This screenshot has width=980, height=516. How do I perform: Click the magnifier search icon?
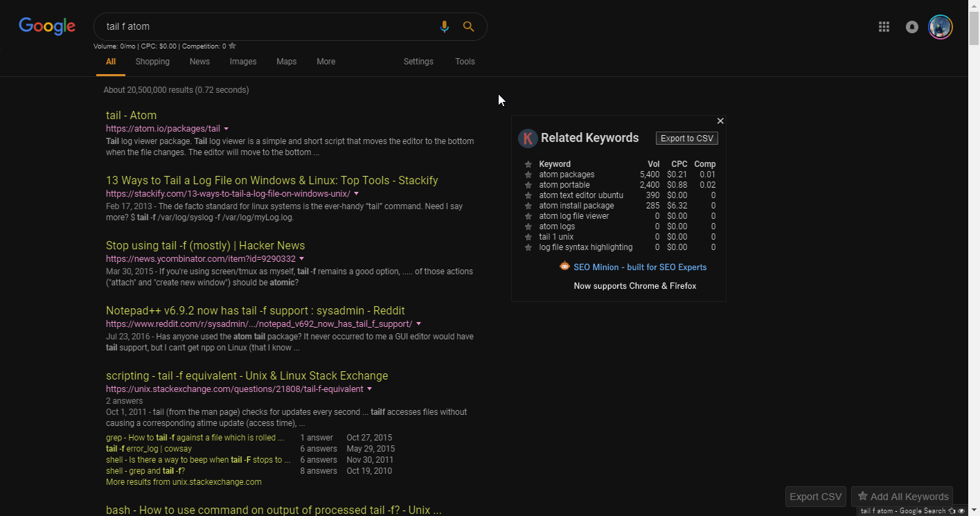click(x=469, y=26)
